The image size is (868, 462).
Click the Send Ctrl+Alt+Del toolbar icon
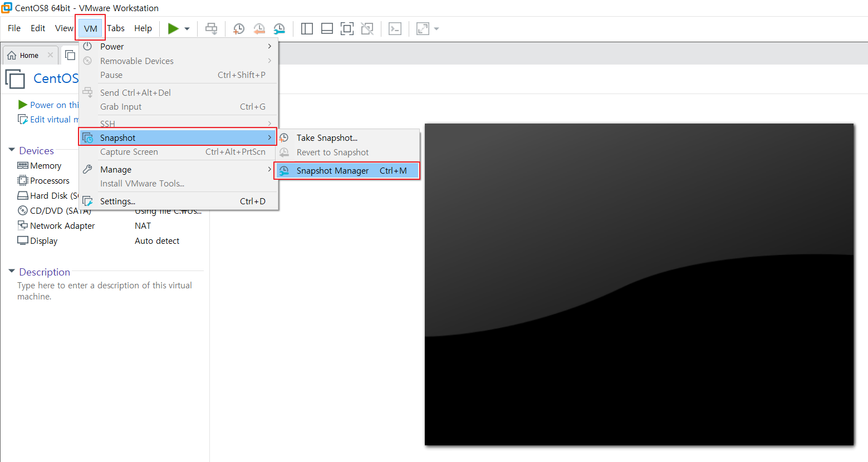coord(212,28)
